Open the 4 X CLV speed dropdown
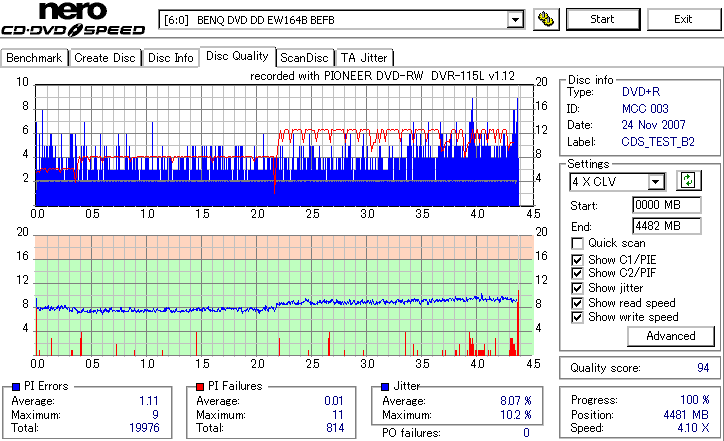Screen dimensions: 724x441 (656, 182)
